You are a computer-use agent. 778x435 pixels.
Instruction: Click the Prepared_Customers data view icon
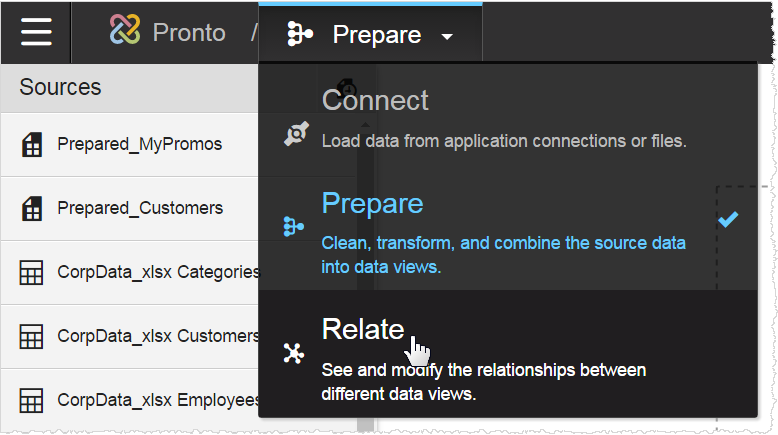[x=32, y=209]
